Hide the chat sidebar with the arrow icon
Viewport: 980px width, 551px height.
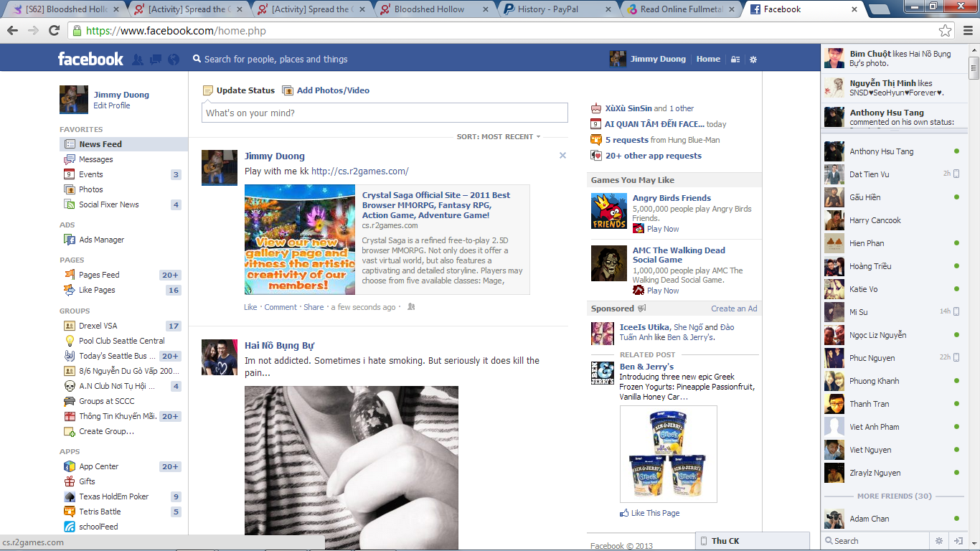(957, 541)
